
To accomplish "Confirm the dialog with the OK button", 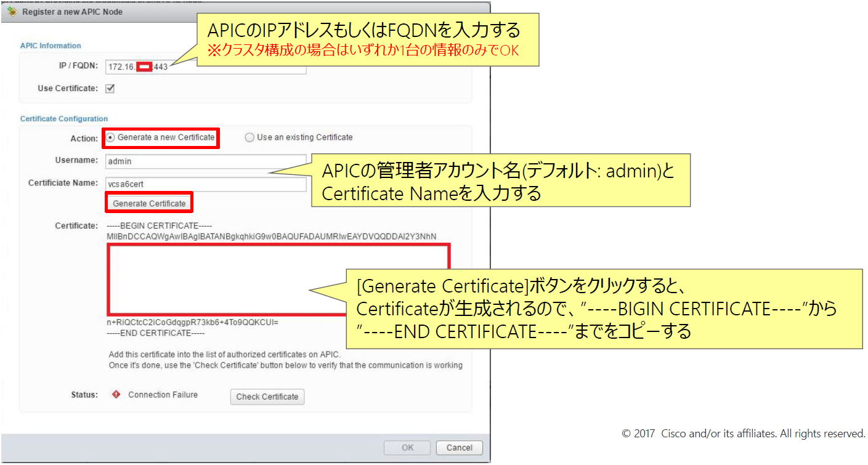I will click(407, 448).
